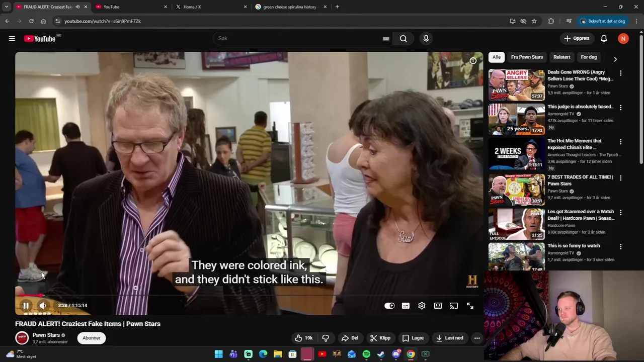Open browser home page

tap(43, 21)
